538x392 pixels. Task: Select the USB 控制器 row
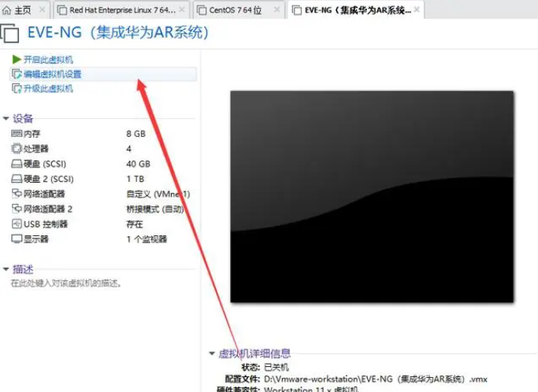point(103,224)
